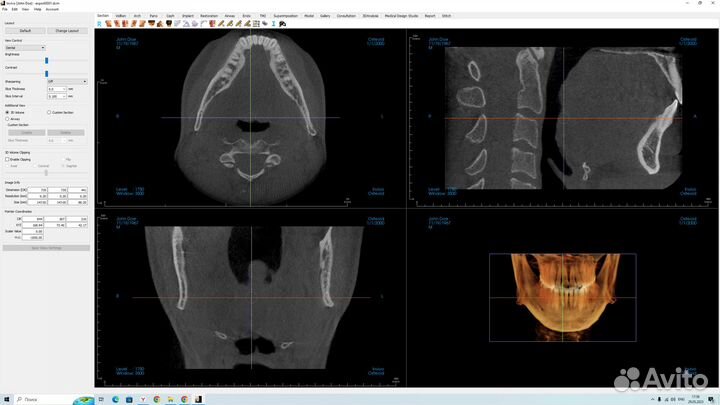Click the gray icon left of the blue I
The image size is (720, 405).
pyautogui.click(x=265, y=23)
